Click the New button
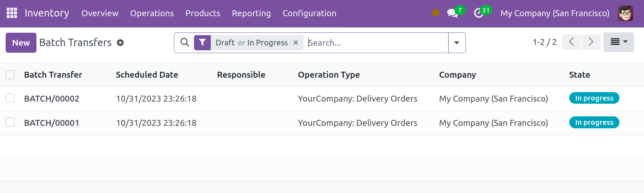 (x=21, y=43)
